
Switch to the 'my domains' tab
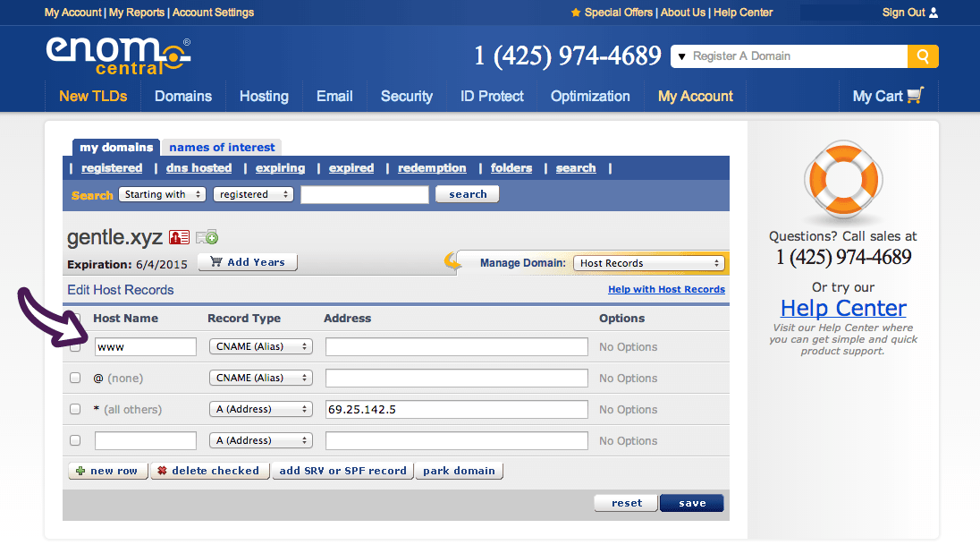116,147
